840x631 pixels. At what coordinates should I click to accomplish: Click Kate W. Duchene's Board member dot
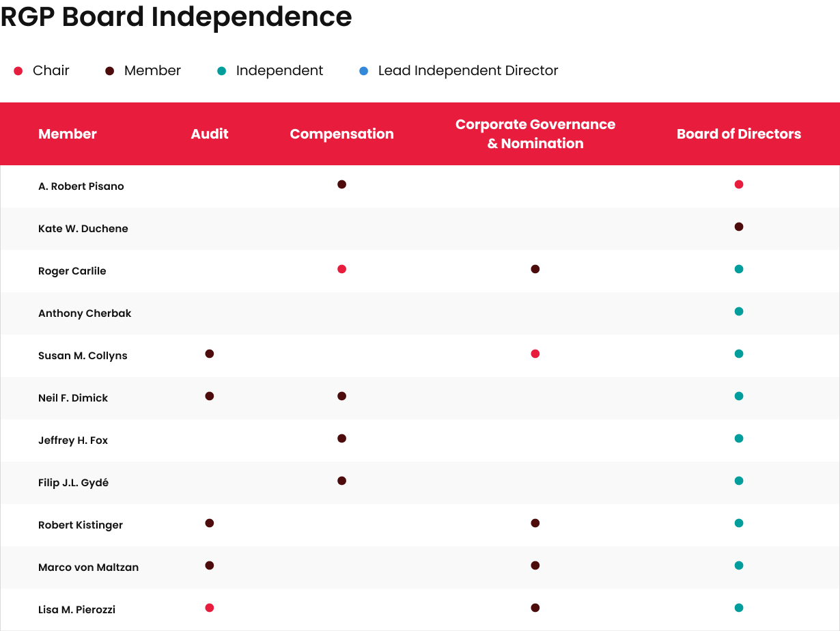click(x=738, y=227)
